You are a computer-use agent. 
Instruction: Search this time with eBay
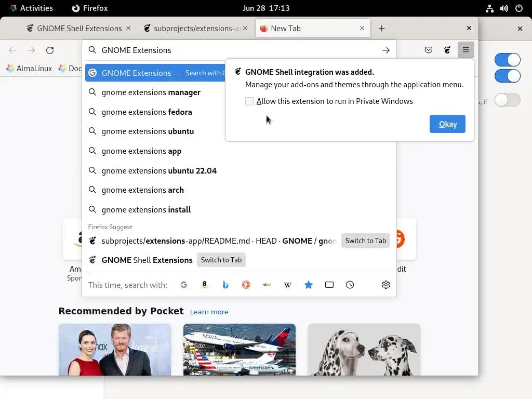[x=267, y=285]
